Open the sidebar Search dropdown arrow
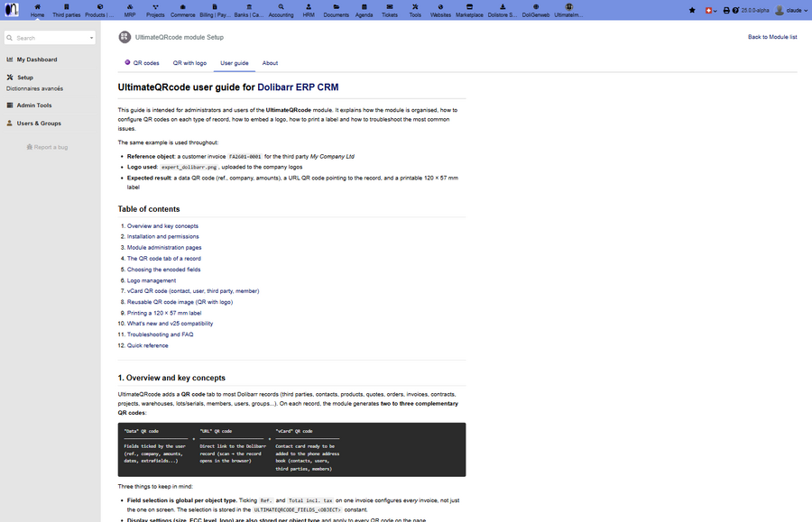This screenshot has height=522, width=812. pos(92,38)
